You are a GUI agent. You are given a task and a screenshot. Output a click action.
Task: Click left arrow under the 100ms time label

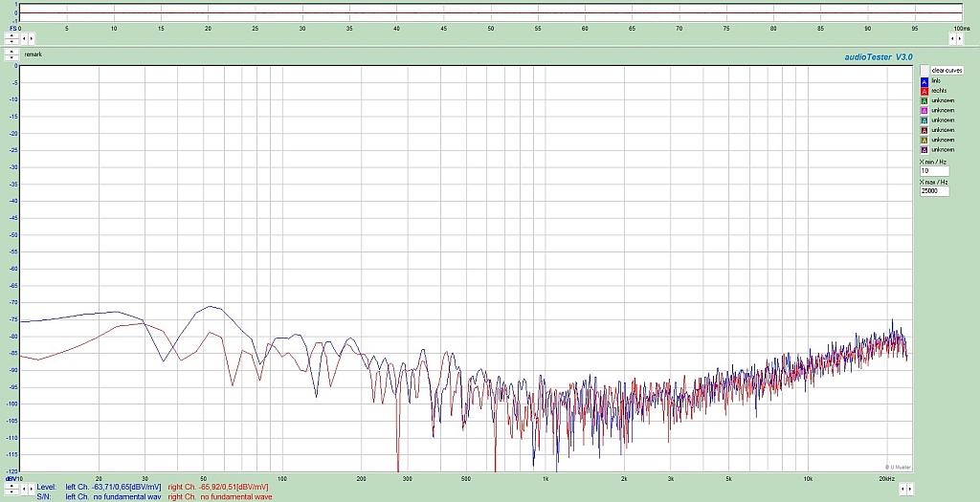coord(952,38)
